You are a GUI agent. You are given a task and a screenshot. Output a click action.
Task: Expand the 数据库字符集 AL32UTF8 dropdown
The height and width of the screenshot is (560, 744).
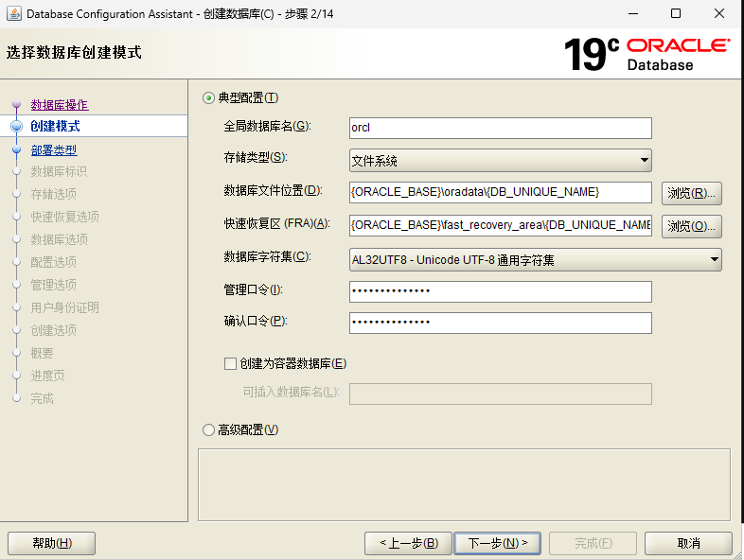pyautogui.click(x=536, y=260)
